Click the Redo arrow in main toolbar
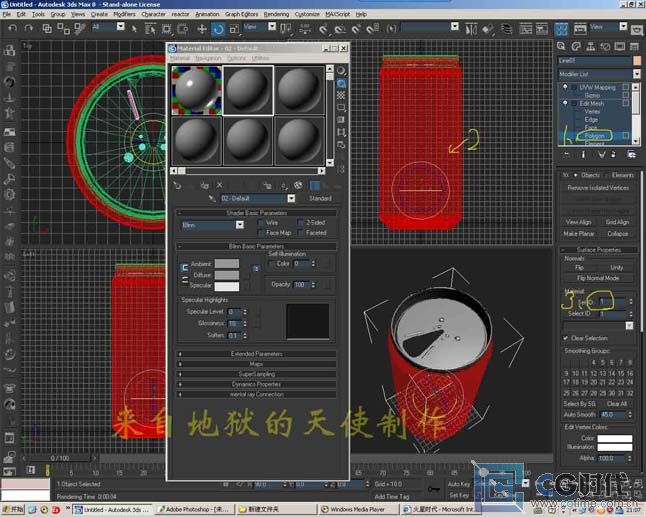The width and height of the screenshot is (646, 517). 28,28
